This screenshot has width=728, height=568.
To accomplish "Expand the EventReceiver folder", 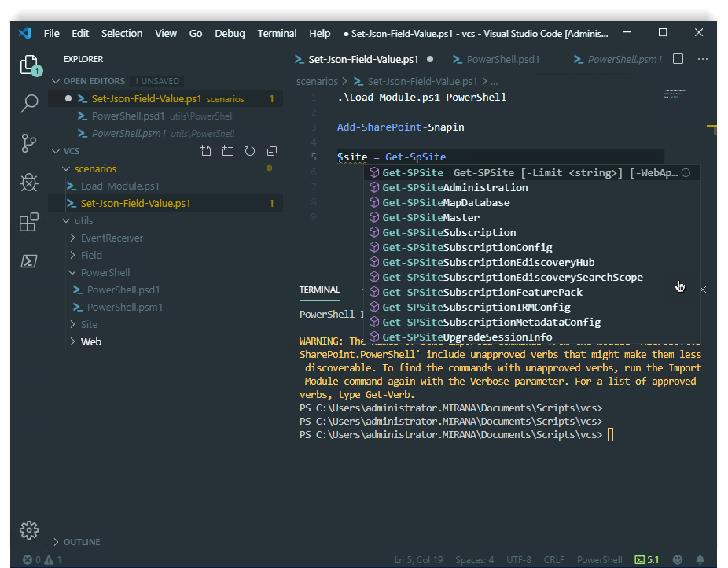I will (x=112, y=238).
